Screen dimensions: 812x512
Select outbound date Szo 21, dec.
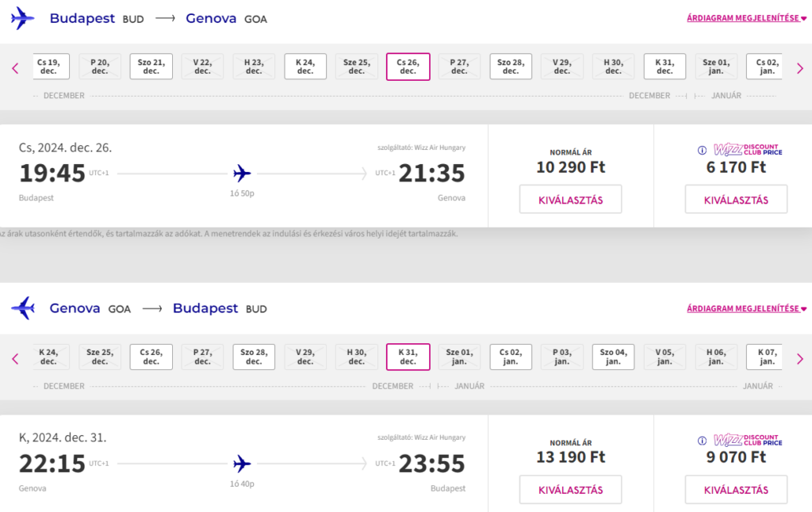coord(151,67)
